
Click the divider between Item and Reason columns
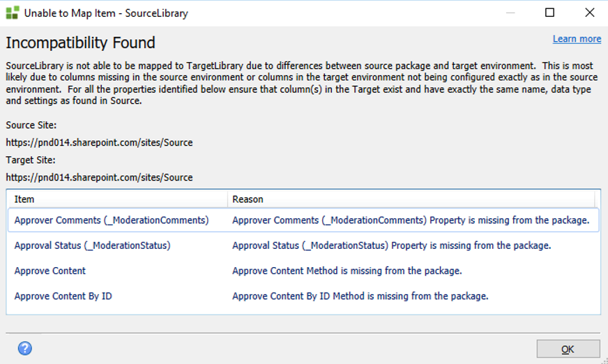click(227, 199)
